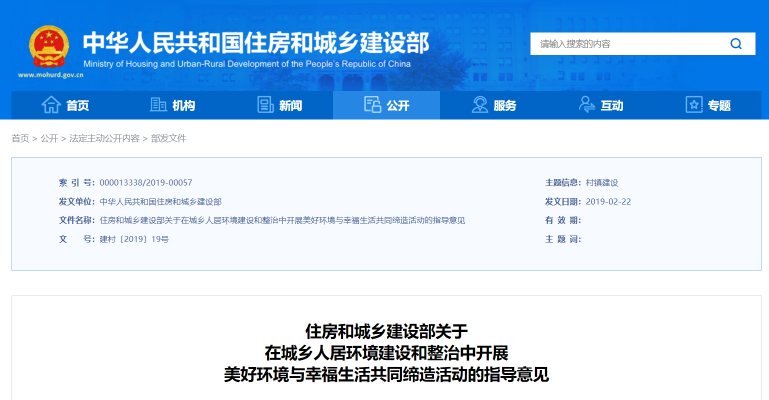Screen dimensions: 769x400
Task: Go to 首页 in the breadcrumb
Action: tap(20, 138)
